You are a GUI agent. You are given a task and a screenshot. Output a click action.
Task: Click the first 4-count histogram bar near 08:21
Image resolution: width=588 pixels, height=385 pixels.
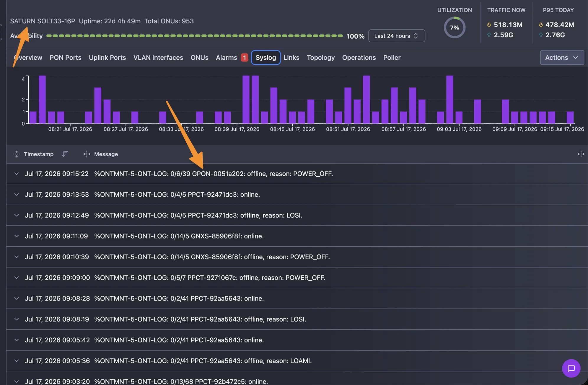coord(42,99)
